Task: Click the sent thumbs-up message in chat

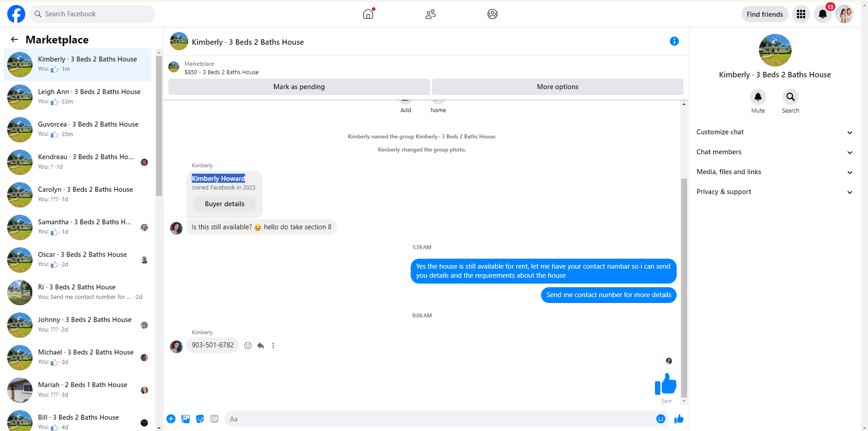Action: tap(665, 384)
